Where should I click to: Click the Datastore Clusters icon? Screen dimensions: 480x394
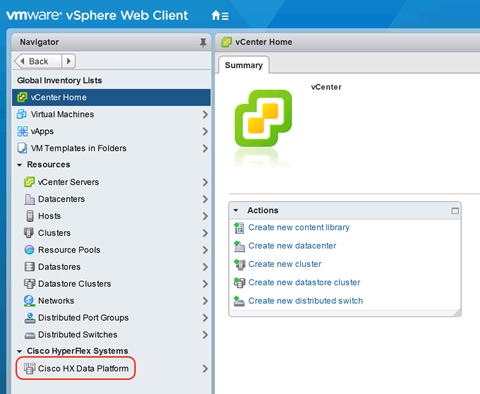click(29, 284)
